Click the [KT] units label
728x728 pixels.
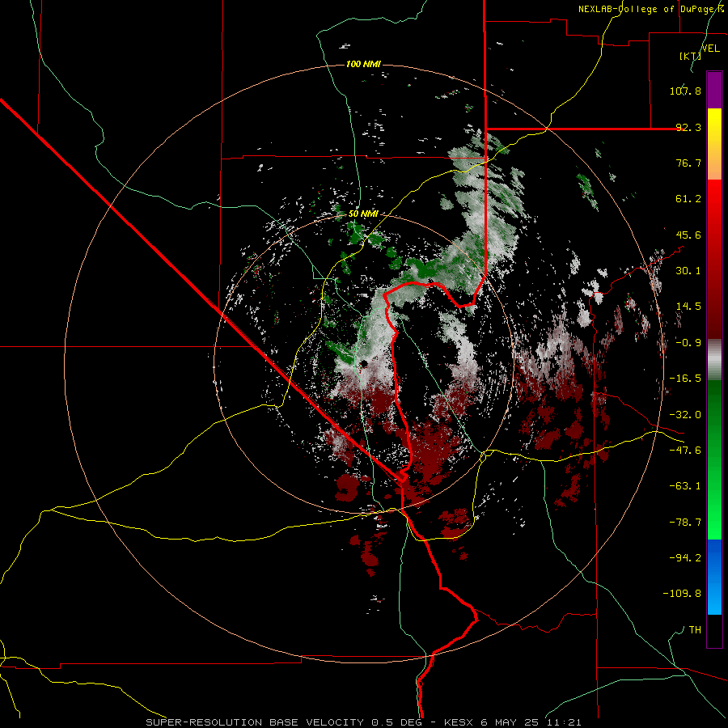(690, 56)
